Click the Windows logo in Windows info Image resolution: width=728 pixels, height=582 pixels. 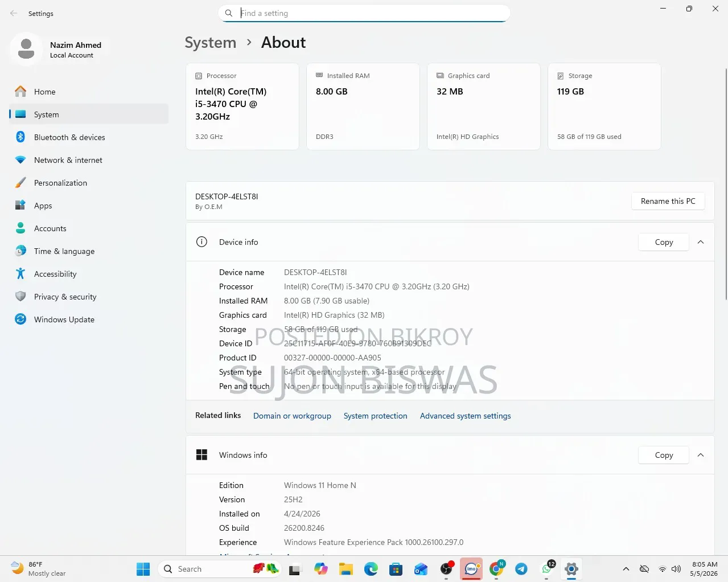(201, 454)
